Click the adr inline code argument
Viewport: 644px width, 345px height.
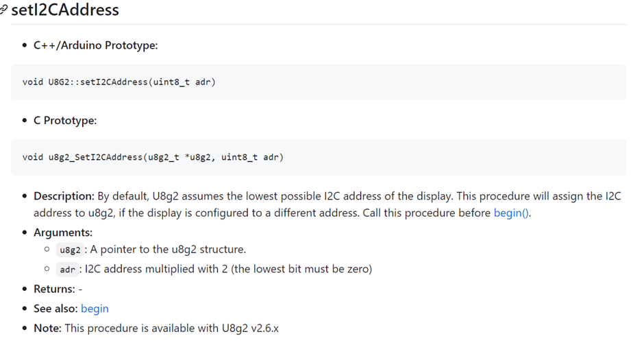pos(67,270)
